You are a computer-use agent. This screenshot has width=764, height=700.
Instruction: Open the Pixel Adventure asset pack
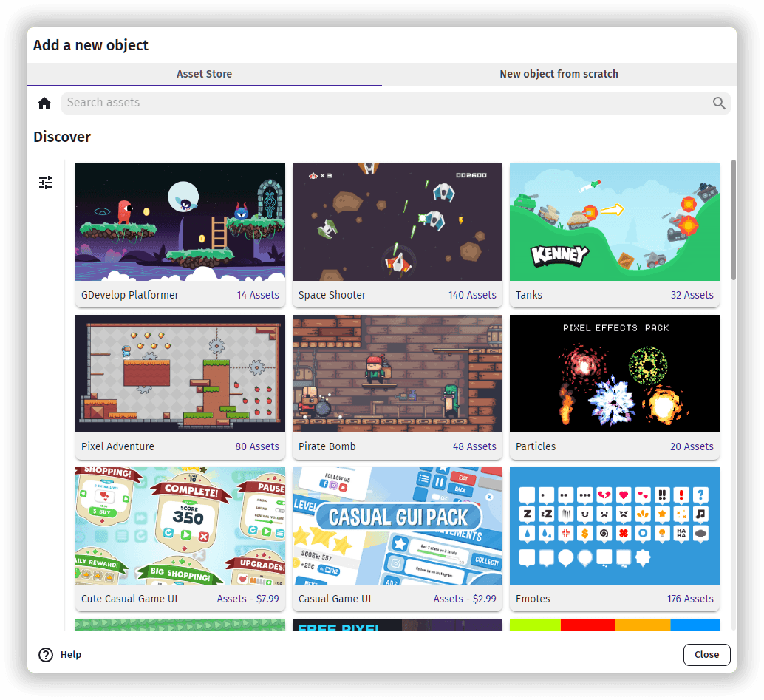coord(180,373)
